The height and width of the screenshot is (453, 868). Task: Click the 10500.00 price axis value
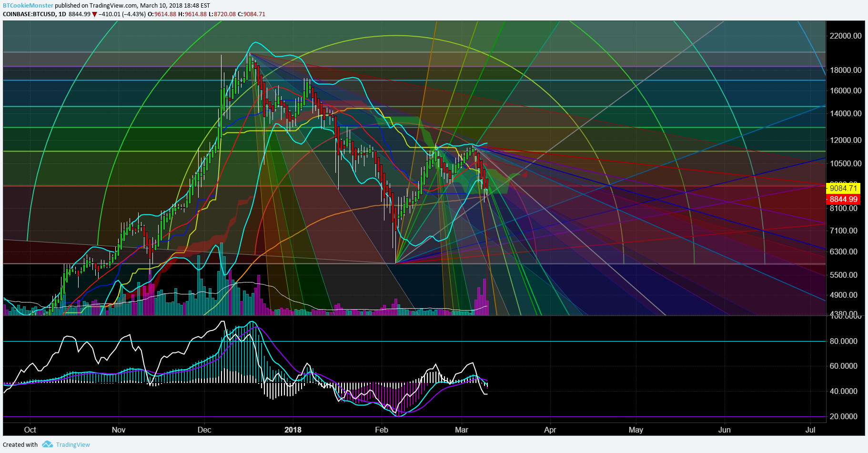tap(845, 163)
